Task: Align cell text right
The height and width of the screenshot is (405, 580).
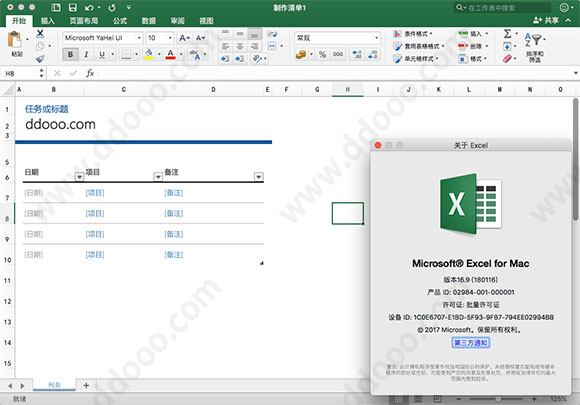Action: tap(254, 46)
